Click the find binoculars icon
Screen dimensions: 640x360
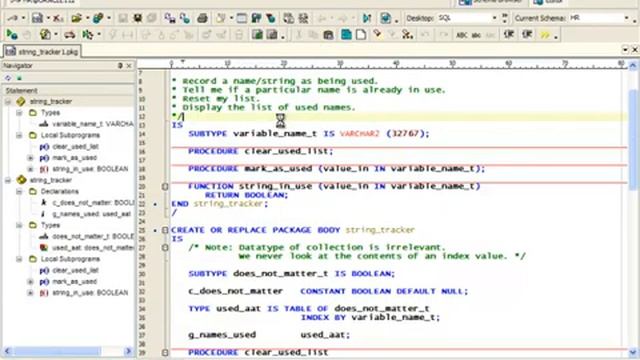[169, 18]
